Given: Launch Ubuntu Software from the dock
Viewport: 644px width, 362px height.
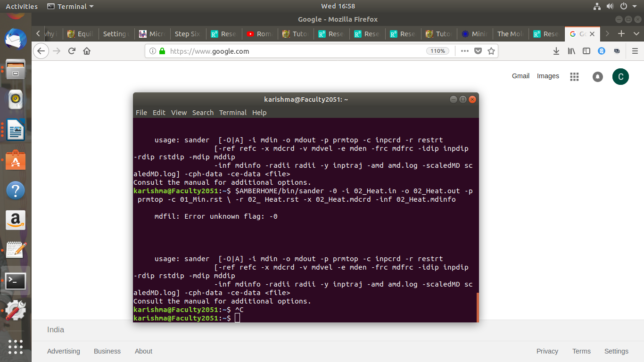Looking at the screenshot, I should [16, 162].
